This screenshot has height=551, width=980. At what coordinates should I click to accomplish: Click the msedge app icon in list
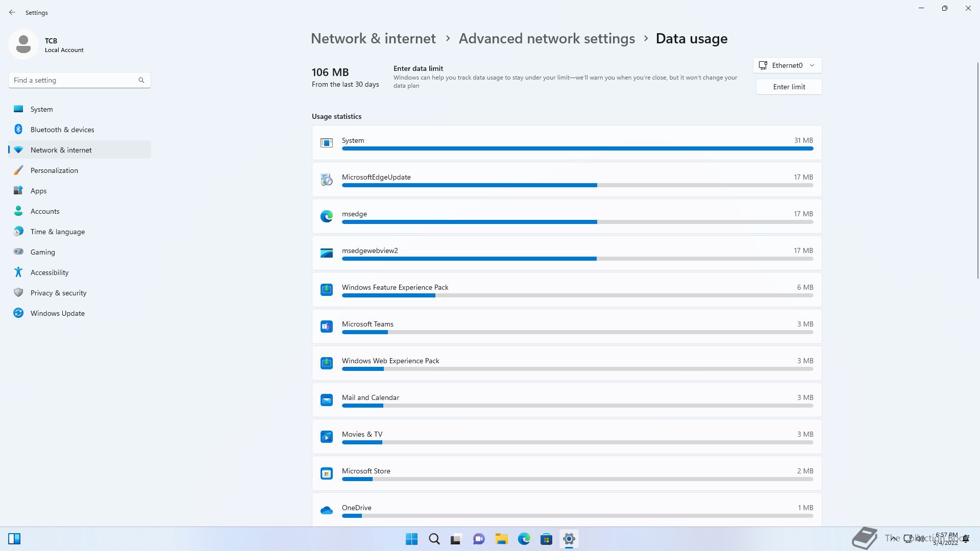(327, 216)
